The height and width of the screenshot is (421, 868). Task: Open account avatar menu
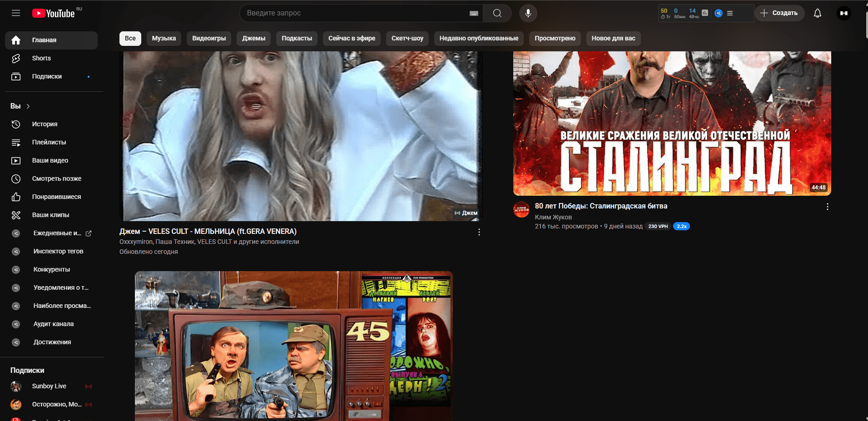[844, 13]
